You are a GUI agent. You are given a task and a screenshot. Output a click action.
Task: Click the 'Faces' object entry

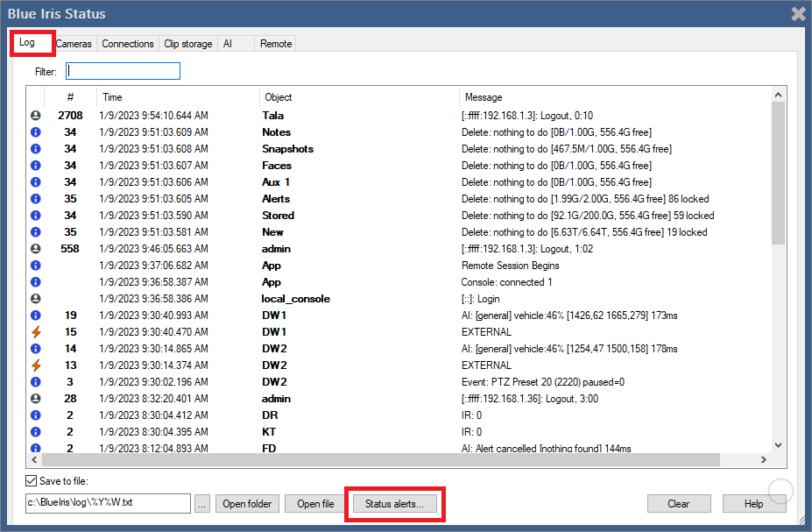(277, 166)
